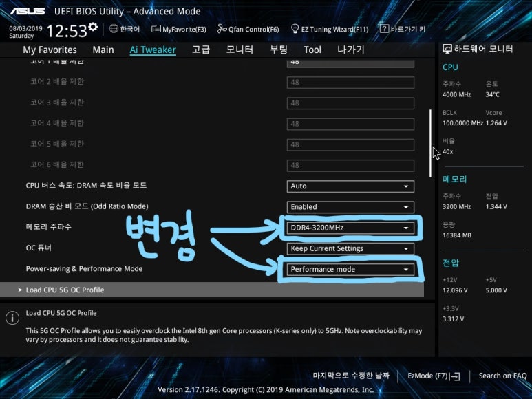This screenshot has width=532, height=399.
Task: Click 코어 6 배율 제한 input field
Action: [x=350, y=165]
